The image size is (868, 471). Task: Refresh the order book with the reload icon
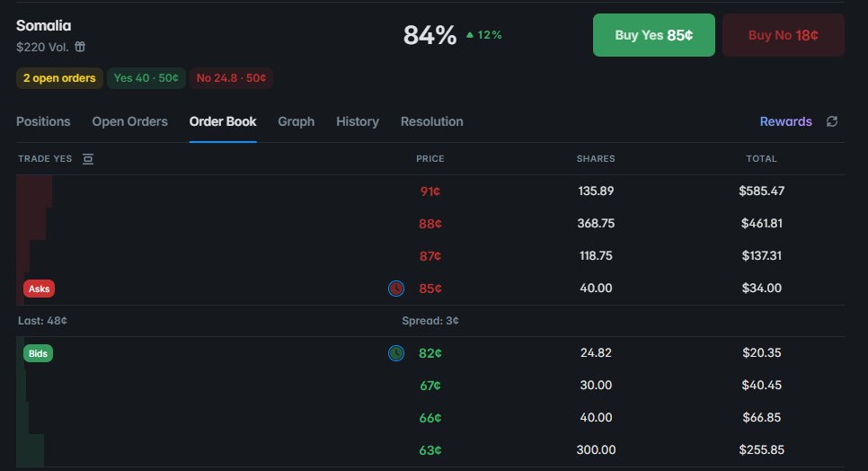tap(831, 121)
